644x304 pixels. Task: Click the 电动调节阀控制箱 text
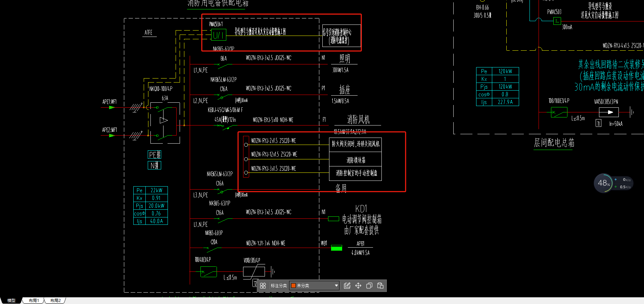click(362, 219)
